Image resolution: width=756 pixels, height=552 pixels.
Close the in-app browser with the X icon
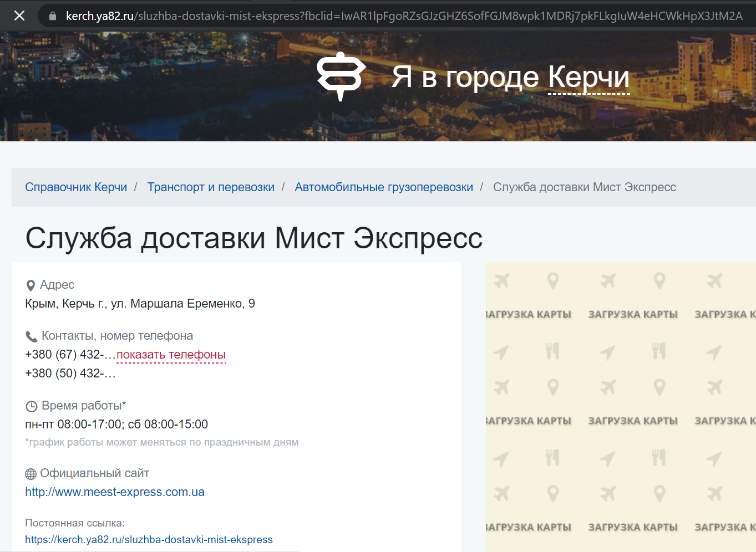point(19,16)
